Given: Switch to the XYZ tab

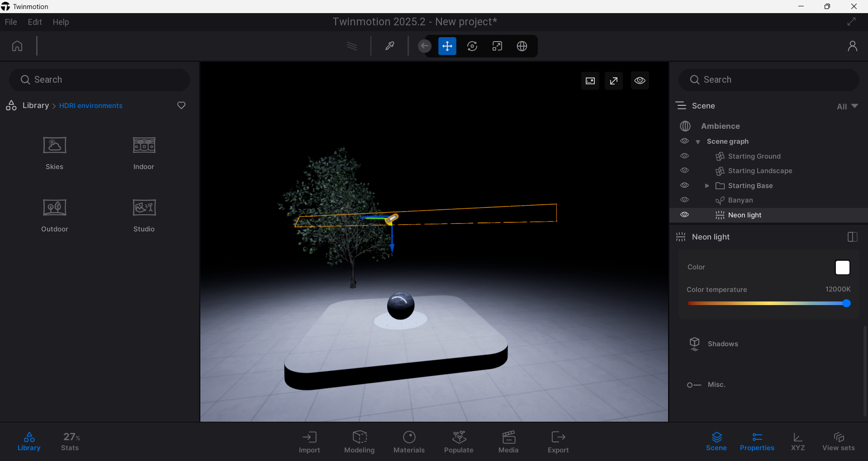Looking at the screenshot, I should [797, 442].
